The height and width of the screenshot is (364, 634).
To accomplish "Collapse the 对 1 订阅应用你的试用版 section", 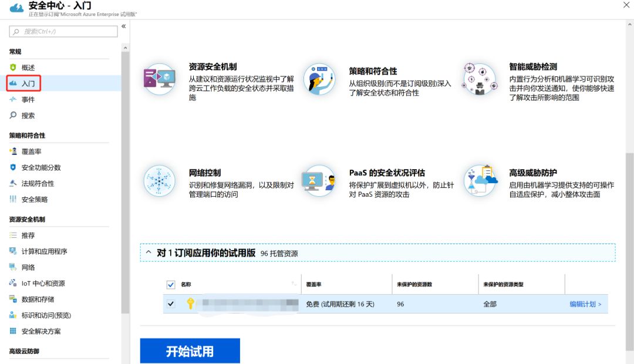I will [x=149, y=252].
